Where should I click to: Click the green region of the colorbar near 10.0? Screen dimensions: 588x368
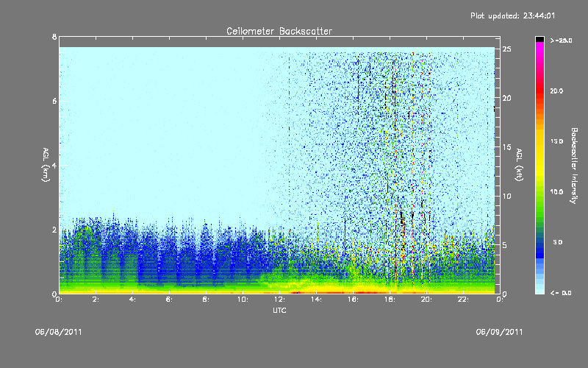[539, 191]
